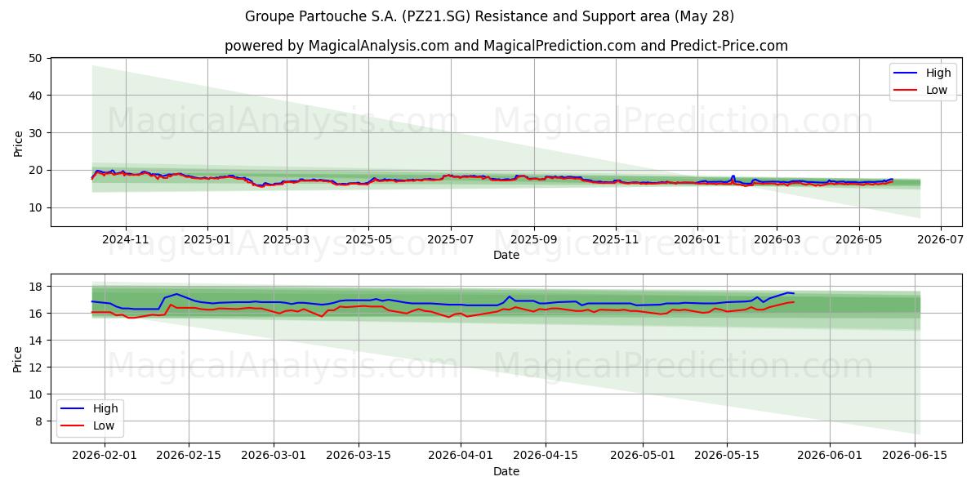Click the '2025-01' date tick label
Viewport: 980px width, 490px height.
coord(207,240)
